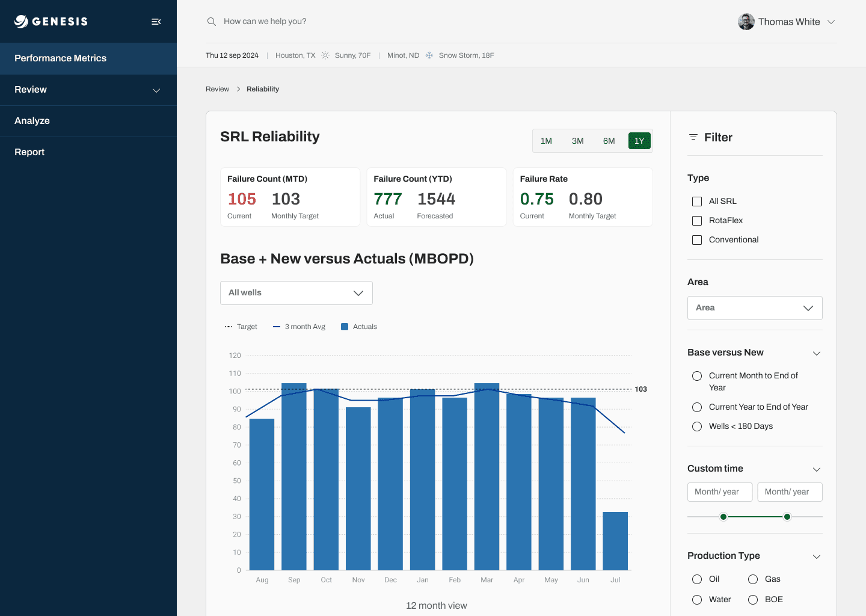Select the 1M time range
This screenshot has width=866, height=616.
(546, 141)
